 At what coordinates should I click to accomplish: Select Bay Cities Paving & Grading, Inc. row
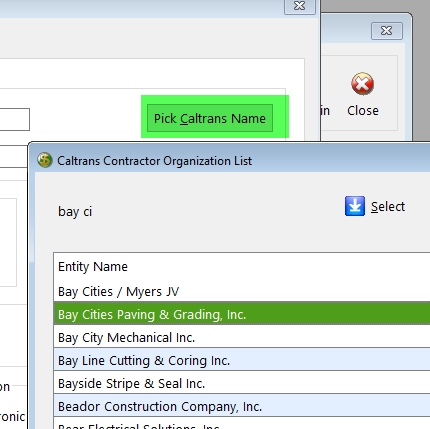click(x=242, y=314)
